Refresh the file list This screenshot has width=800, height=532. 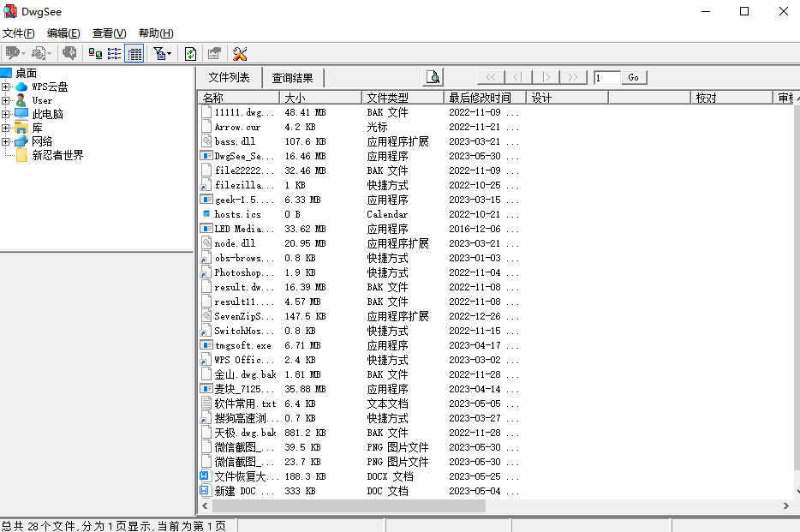click(x=190, y=54)
